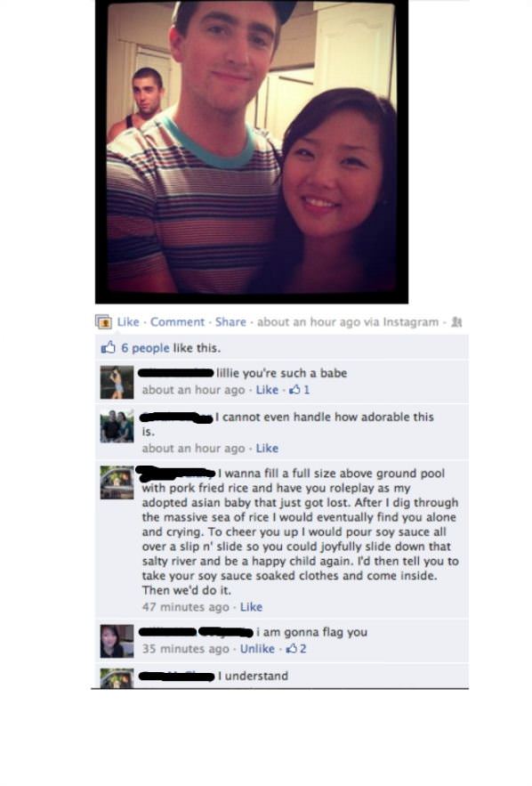Like the 47 minutes ago comment
Screen dimensions: 532x786
251,606
